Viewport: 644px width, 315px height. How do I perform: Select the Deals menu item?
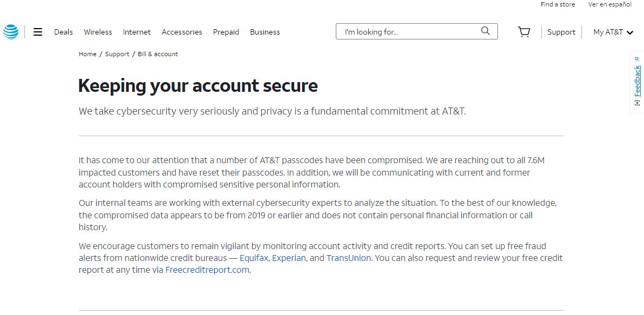click(63, 32)
